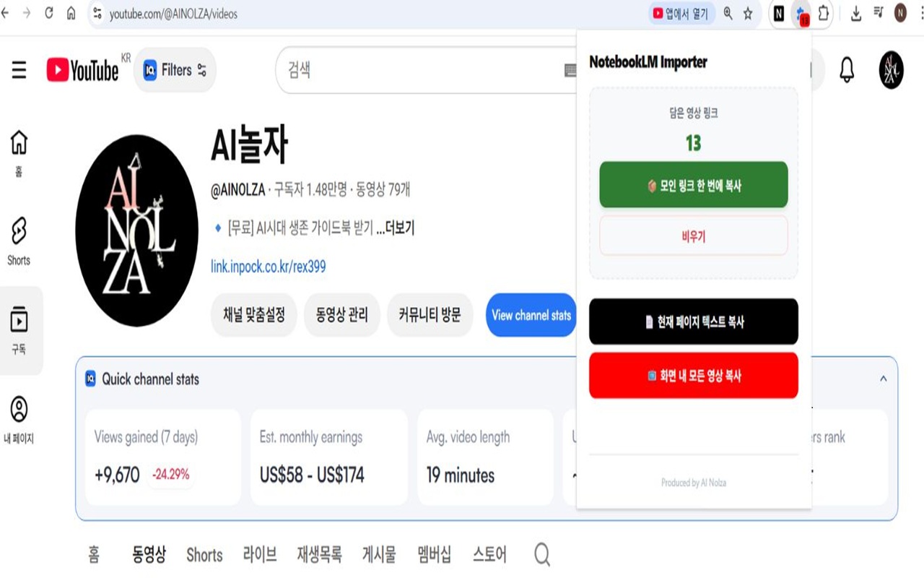Toggle the NotebookLM Importer extension icon
This screenshot has width=924, height=578.
point(801,14)
